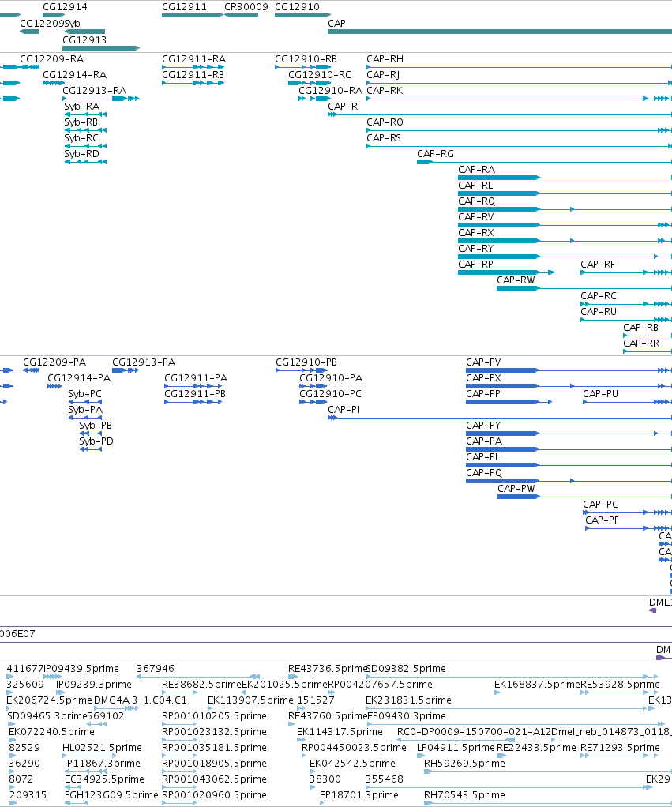This screenshot has width=672, height=807.
Task: Select the CAP-PI protein label
Action: click(x=344, y=409)
